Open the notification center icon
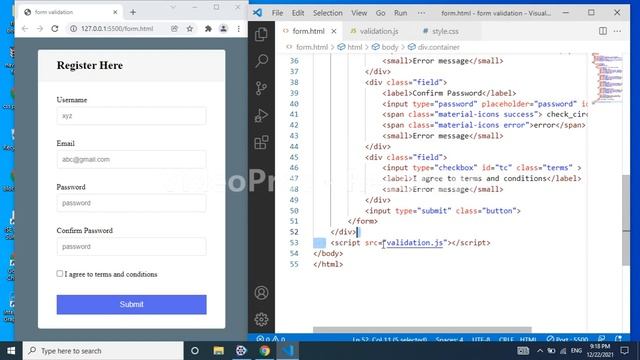Image resolution: width=640 pixels, height=360 pixels. (624, 351)
